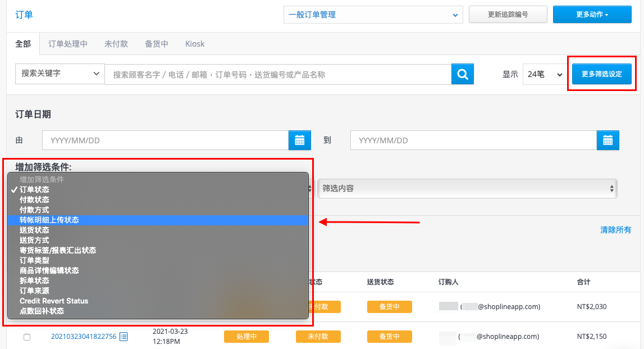Click the 2021-03-23 12:18PM date cell
Viewport: 644px width, 349px height.
point(170,336)
